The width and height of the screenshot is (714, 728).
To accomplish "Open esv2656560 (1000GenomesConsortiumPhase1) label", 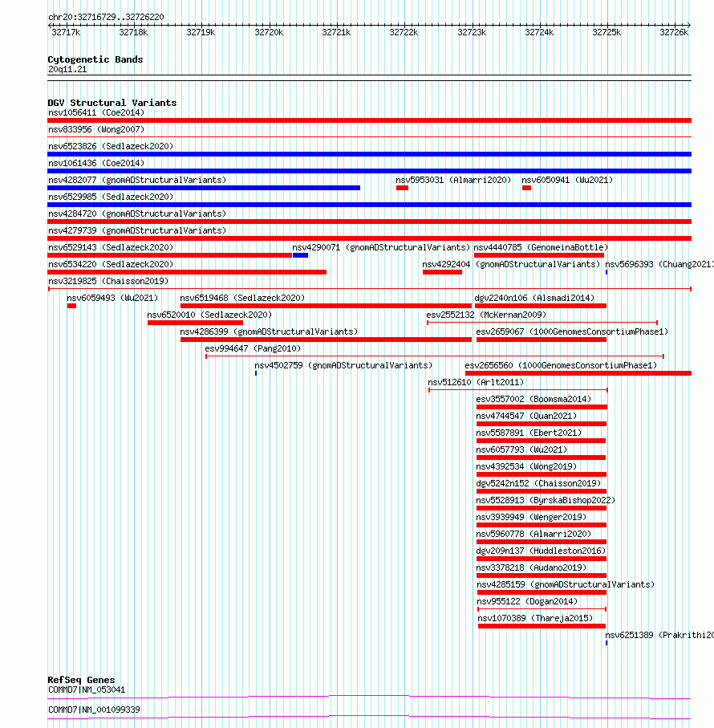I will pos(561,365).
